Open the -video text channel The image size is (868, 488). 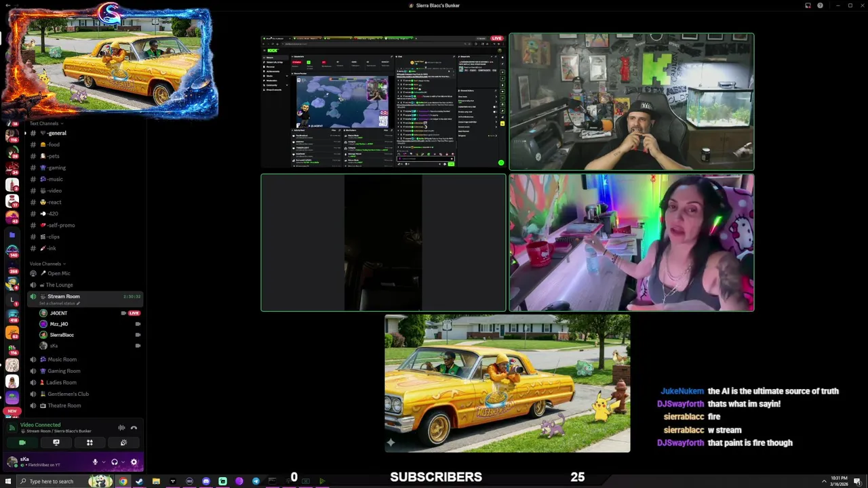click(x=85, y=190)
